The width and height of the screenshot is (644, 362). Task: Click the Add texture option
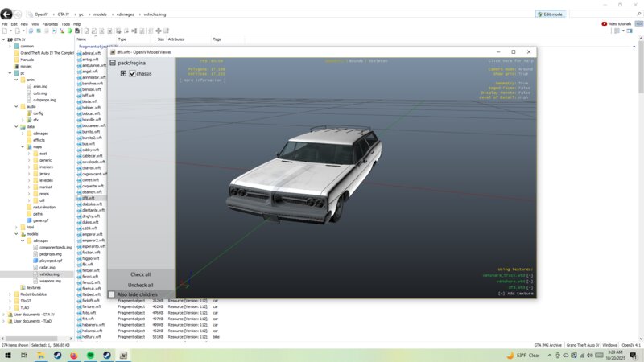(516, 294)
